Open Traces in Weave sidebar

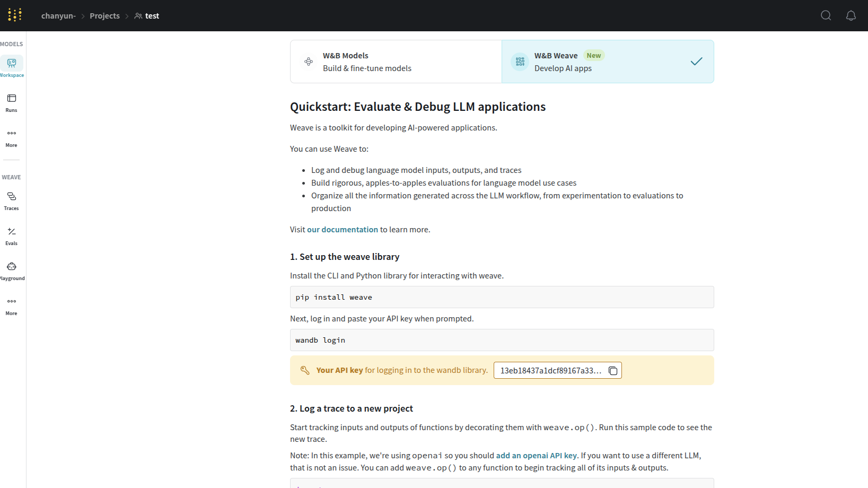[12, 201]
